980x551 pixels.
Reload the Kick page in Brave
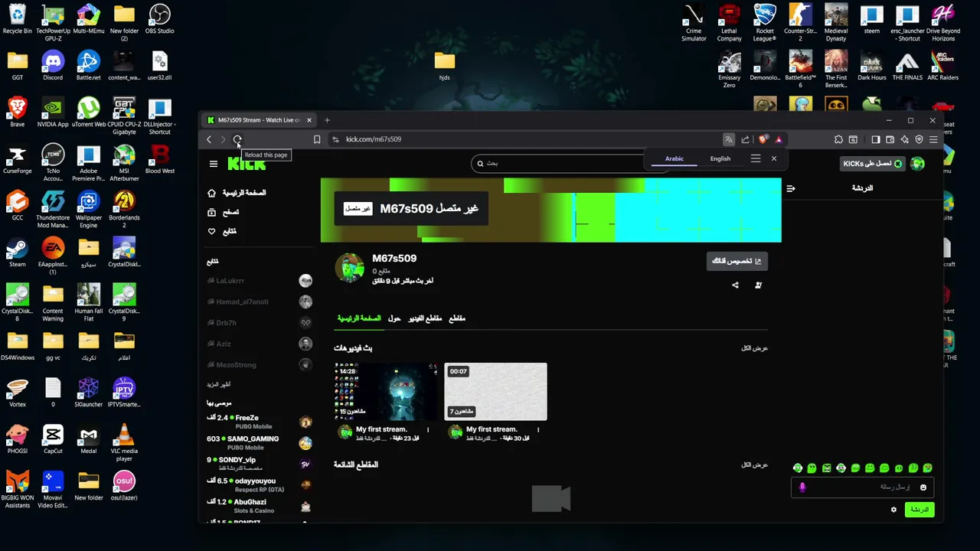237,139
